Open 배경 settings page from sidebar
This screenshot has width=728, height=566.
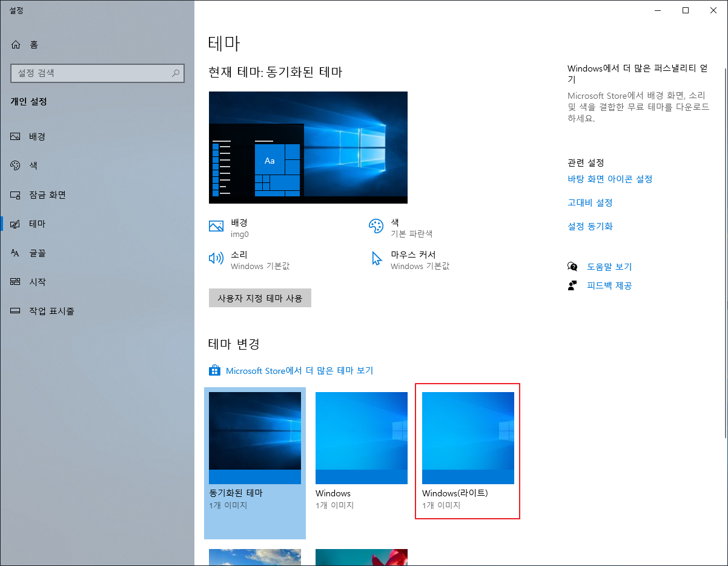[97, 136]
